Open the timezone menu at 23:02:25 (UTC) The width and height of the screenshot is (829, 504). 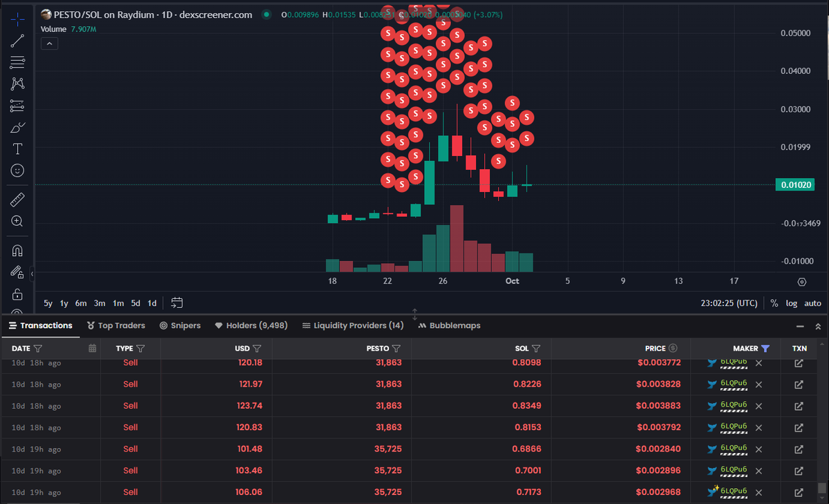click(x=729, y=303)
